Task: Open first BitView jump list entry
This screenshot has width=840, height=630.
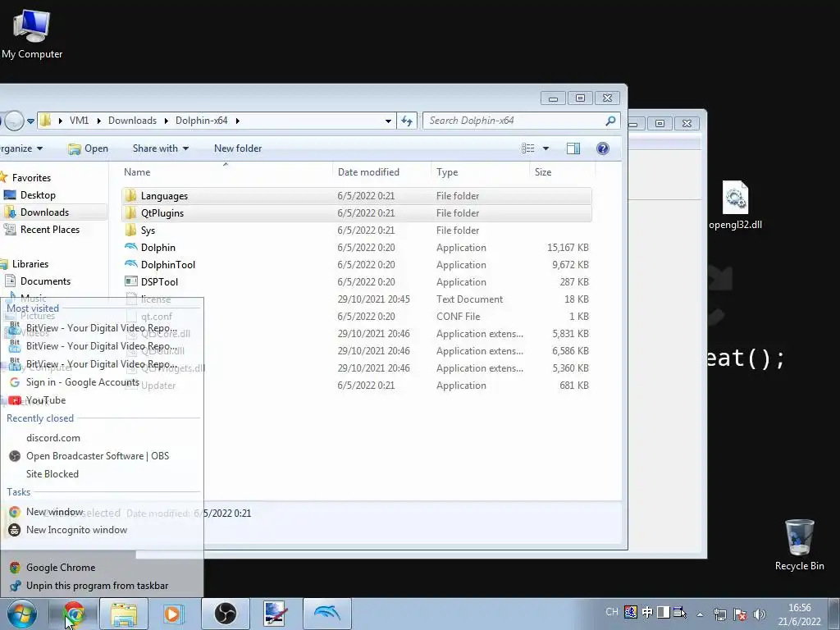Action: coord(102,328)
